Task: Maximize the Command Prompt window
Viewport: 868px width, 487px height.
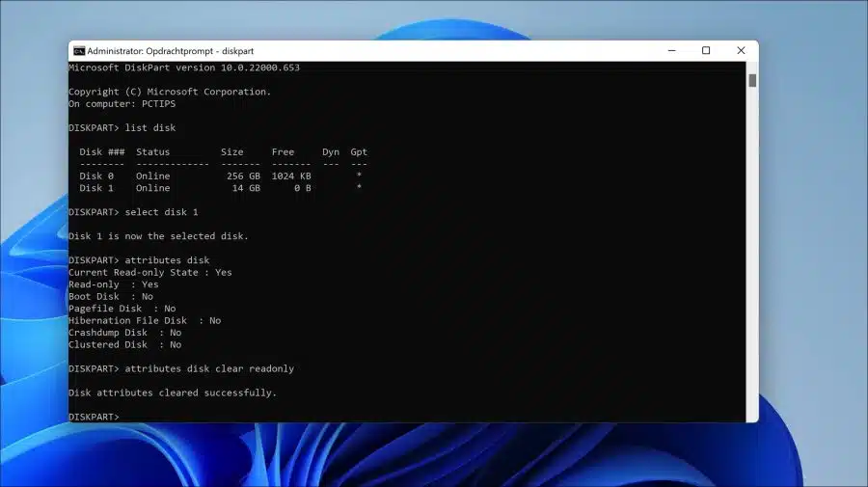Action: (x=706, y=50)
